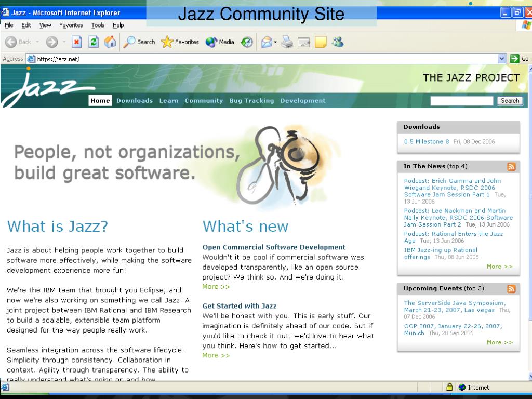Screen dimensions: 532x399
Task: Open the Mail button dropdown arrow
Action: pos(275,43)
